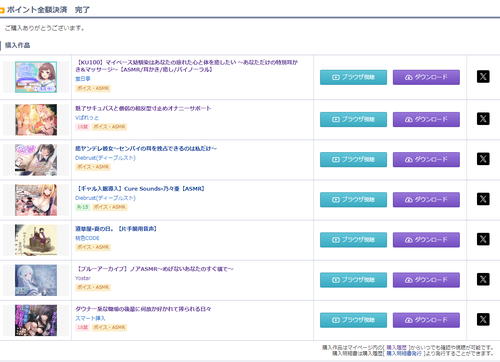Open 癒ヤンデレ彼女 title link
500x362 pixels.
pos(146,148)
